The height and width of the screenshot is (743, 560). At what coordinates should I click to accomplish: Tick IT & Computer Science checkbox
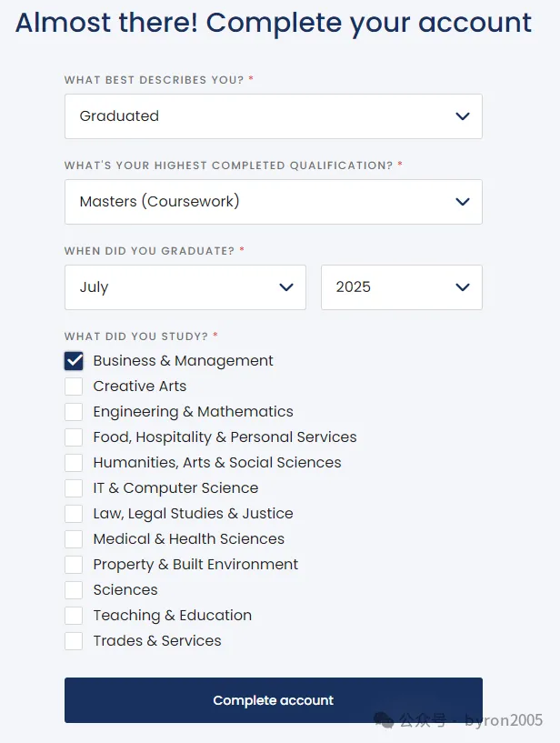click(74, 488)
